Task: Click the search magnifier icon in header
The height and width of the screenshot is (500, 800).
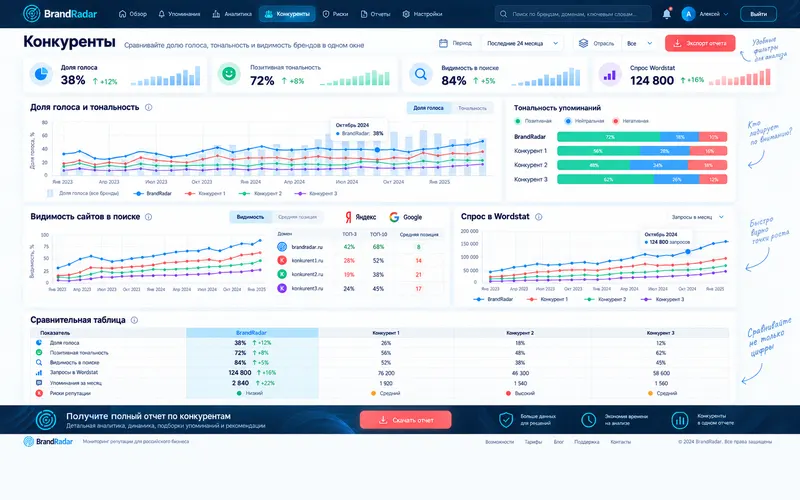Action: 504,14
